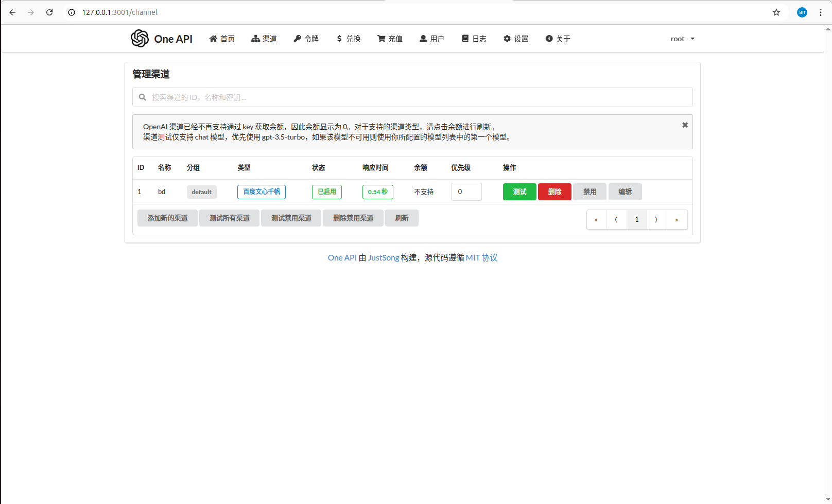Click the red 删除 button

(554, 192)
